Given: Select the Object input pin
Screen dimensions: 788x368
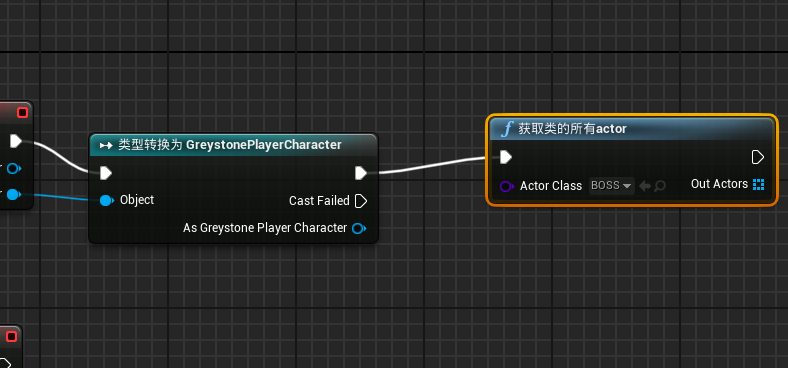Looking at the screenshot, I should click(x=106, y=201).
